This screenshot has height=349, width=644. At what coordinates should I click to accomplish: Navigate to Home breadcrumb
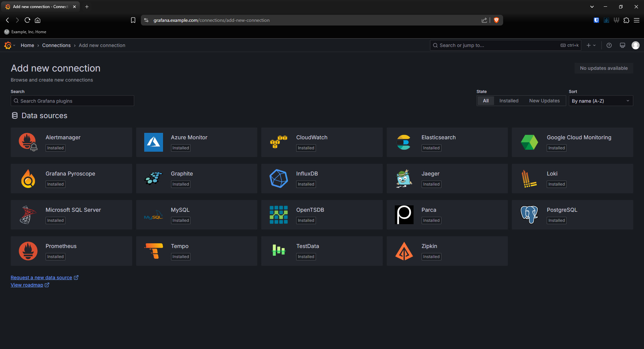pyautogui.click(x=27, y=45)
